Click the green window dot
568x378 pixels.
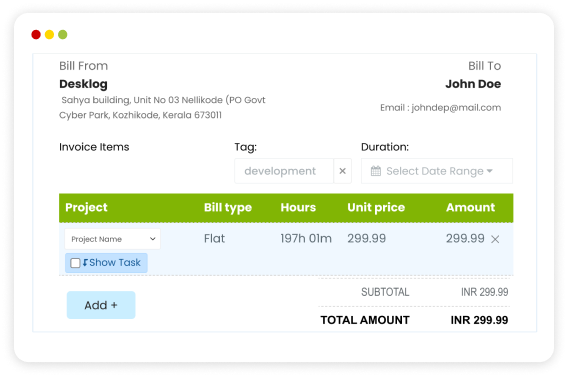pyautogui.click(x=63, y=34)
